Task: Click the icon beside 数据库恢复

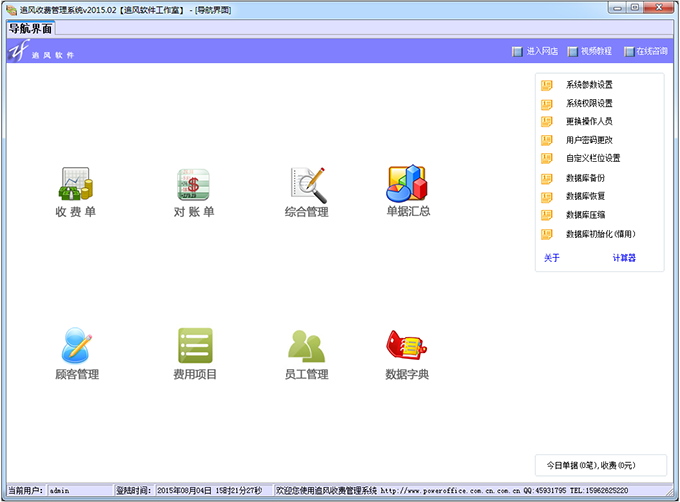Action: coord(547,197)
